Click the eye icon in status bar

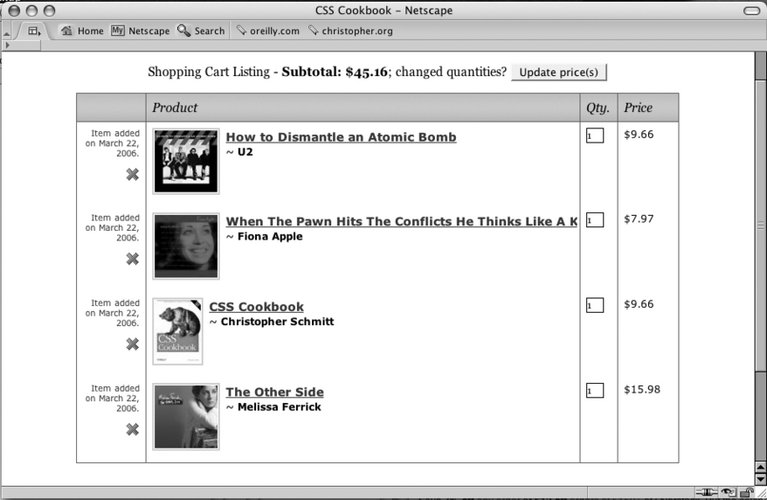(x=728, y=492)
